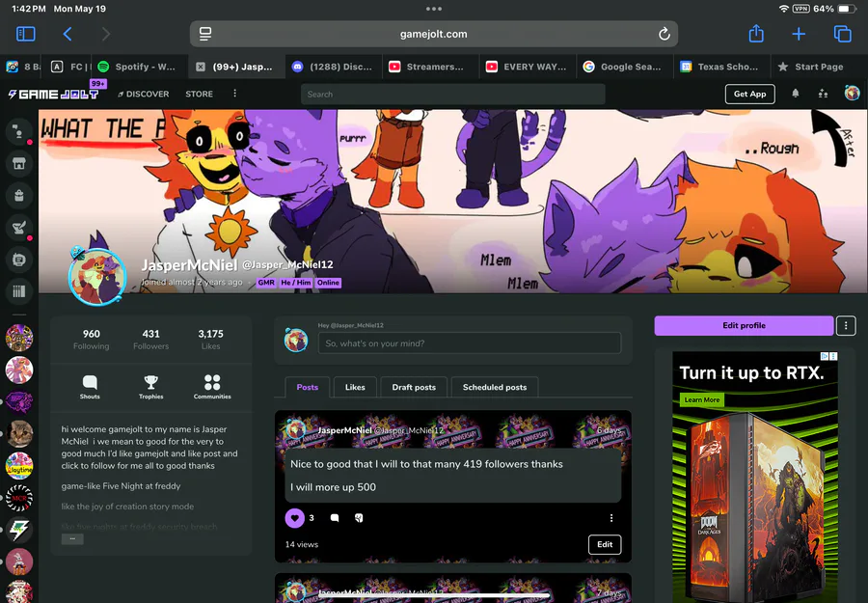The width and height of the screenshot is (868, 603).
Task: Open the library shelves sidebar icon
Action: pyautogui.click(x=19, y=291)
